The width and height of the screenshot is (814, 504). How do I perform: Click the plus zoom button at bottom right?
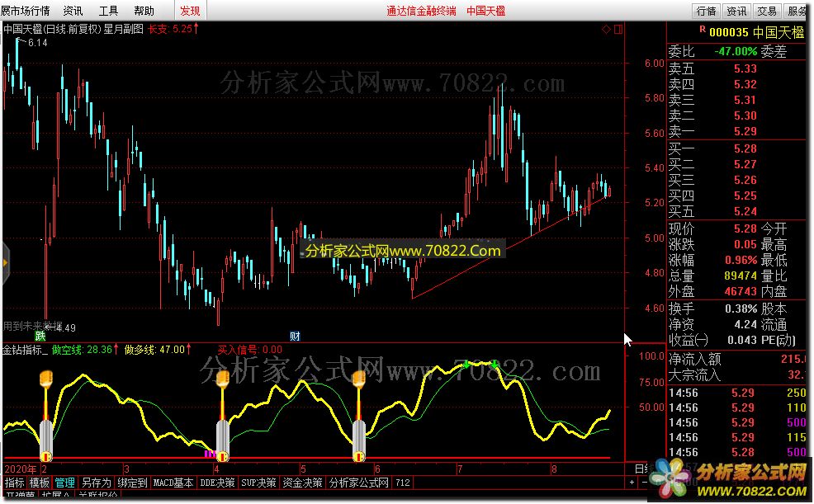coord(632,483)
